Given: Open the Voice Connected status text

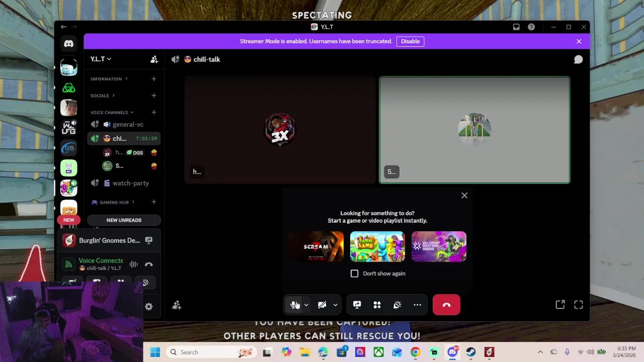Looking at the screenshot, I should 101,260.
